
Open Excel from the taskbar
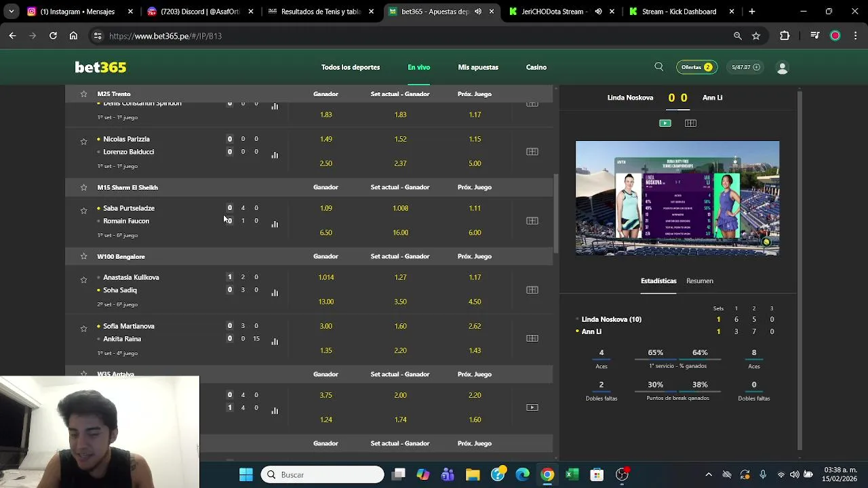(x=572, y=474)
